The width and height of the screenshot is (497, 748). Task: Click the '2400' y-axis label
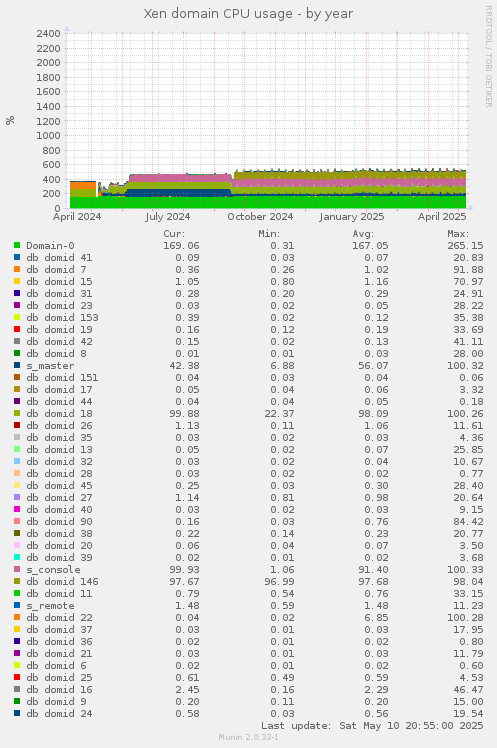coord(48,34)
